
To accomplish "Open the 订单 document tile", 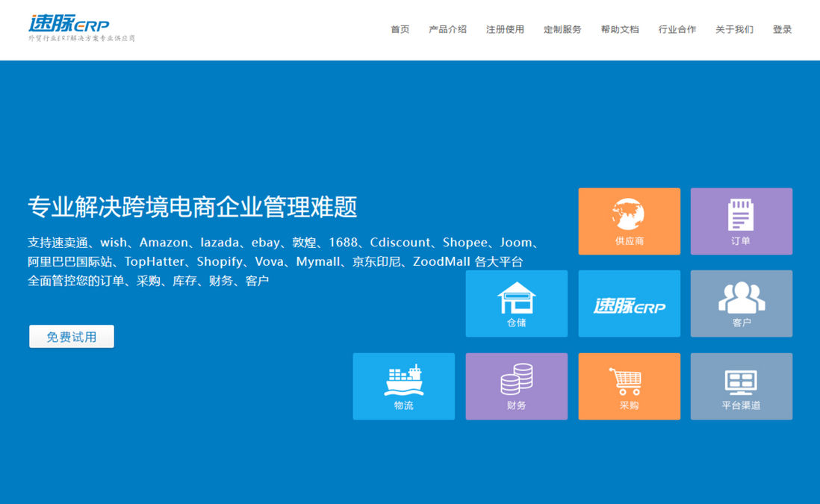I will 741,221.
